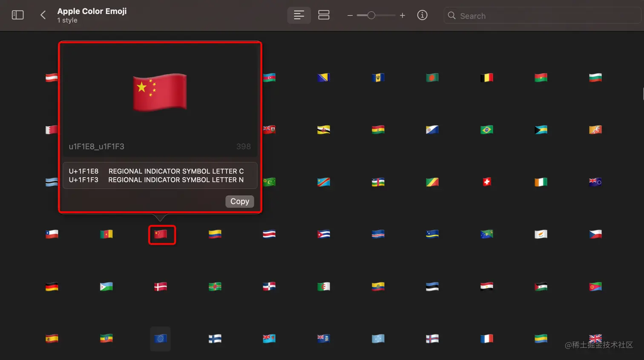Select the Brazil flag glyph
The image size is (644, 360).
[486, 130]
